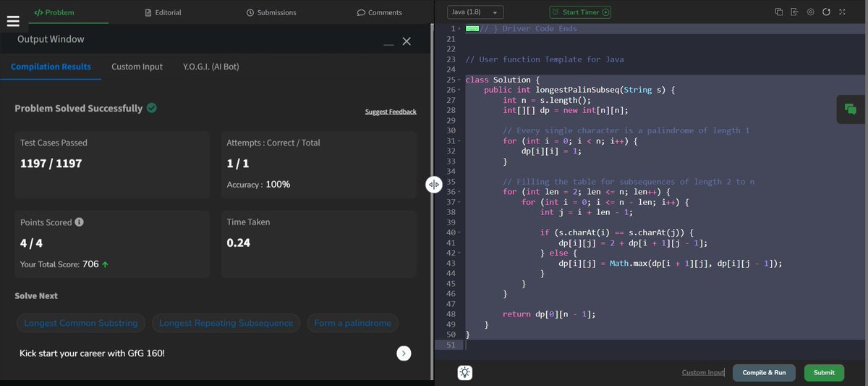The image size is (868, 386).
Task: Minimize the Output Window
Action: coord(389,45)
